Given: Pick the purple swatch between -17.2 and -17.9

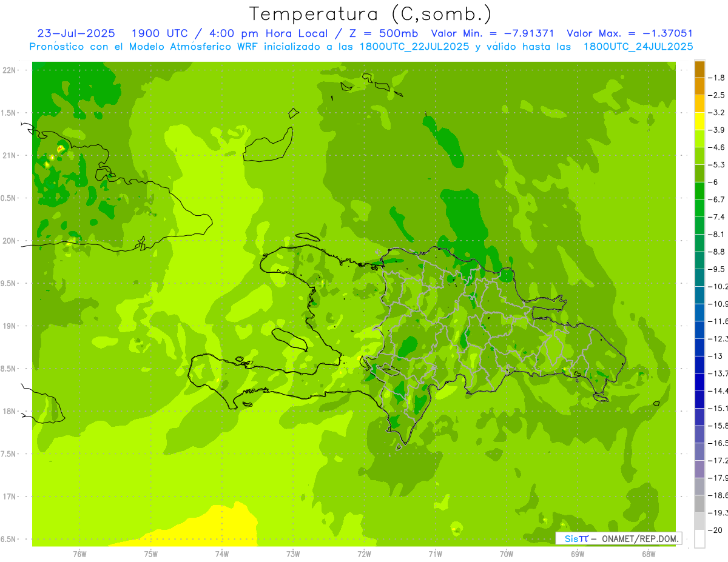Looking at the screenshot, I should tap(699, 469).
